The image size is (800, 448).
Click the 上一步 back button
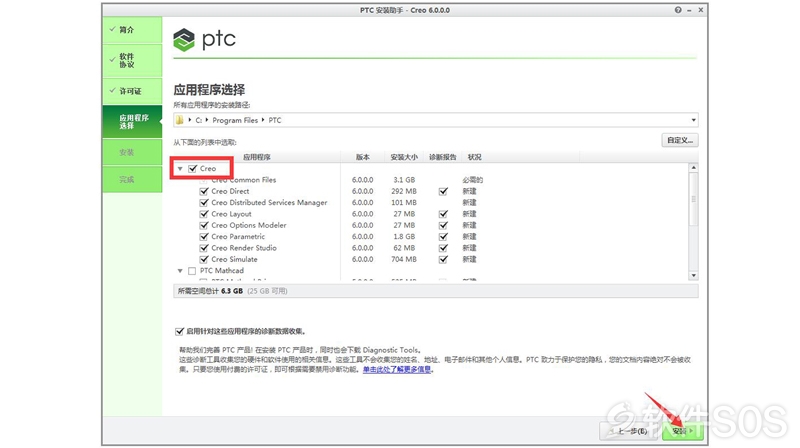pos(630,431)
